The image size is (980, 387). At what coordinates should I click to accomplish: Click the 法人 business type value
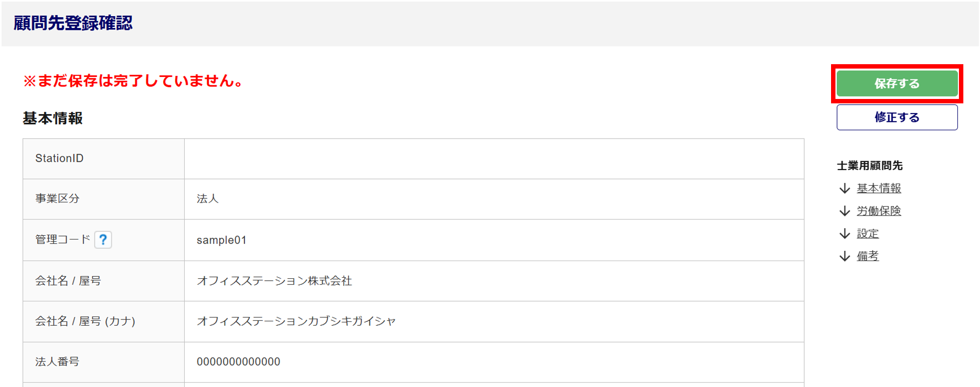[207, 198]
